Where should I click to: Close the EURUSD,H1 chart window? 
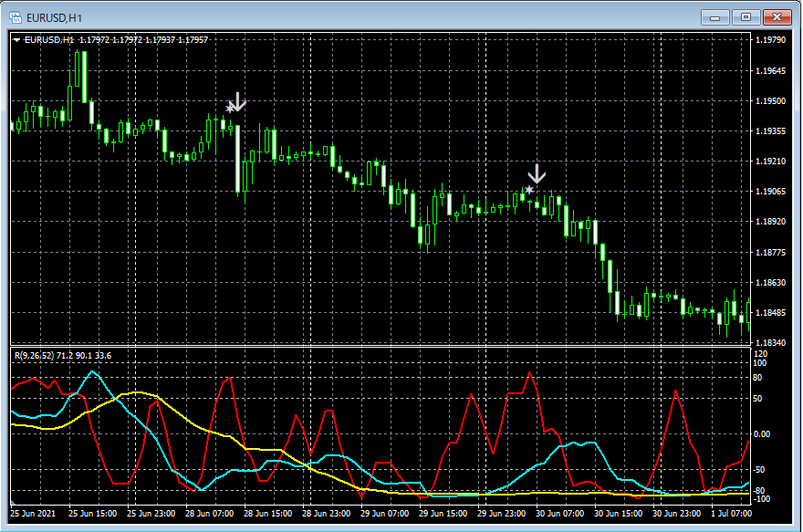click(x=777, y=16)
